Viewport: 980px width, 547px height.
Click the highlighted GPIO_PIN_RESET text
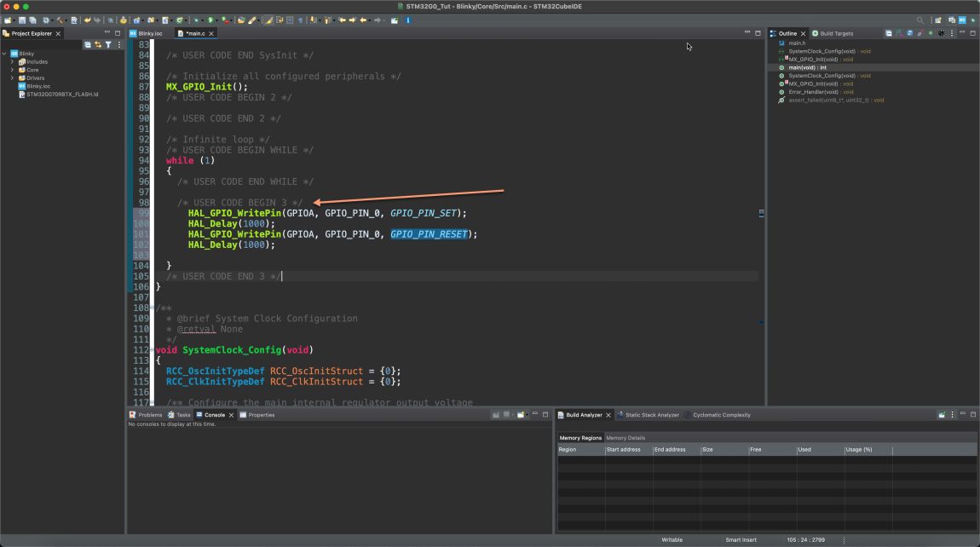429,234
